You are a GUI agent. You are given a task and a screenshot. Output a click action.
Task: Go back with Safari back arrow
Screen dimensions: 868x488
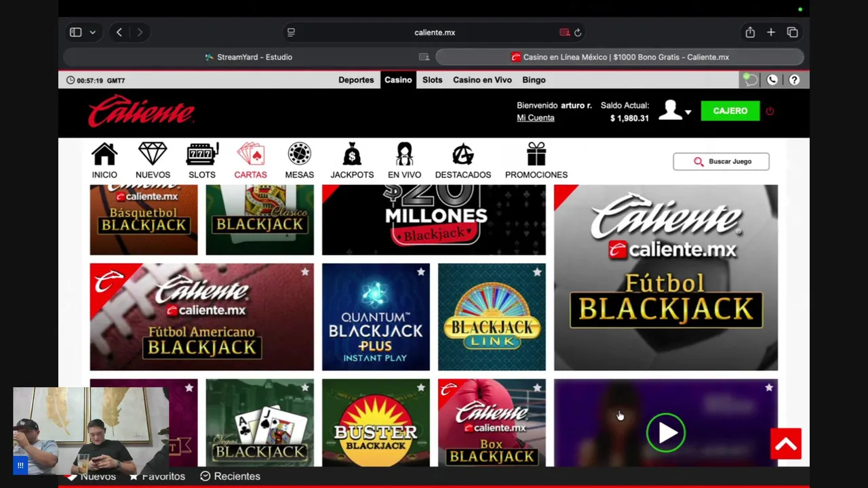[x=119, y=33]
